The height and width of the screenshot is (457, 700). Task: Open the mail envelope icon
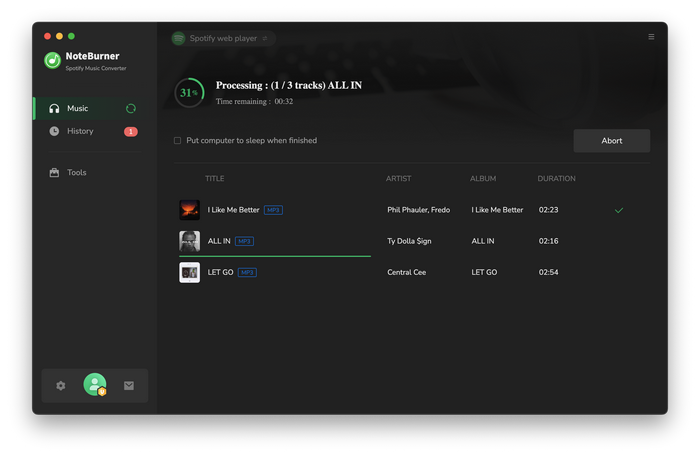129,386
